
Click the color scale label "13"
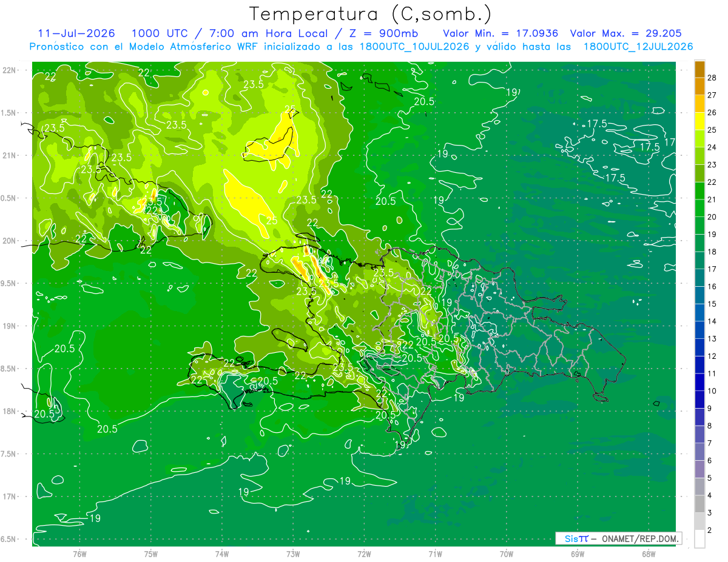coord(712,339)
